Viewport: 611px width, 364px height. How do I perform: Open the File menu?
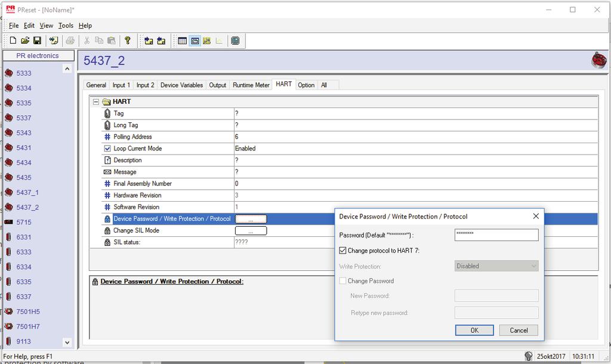click(x=14, y=25)
